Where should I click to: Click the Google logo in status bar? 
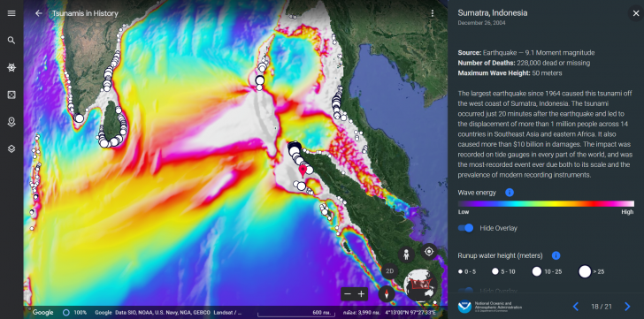[42, 313]
